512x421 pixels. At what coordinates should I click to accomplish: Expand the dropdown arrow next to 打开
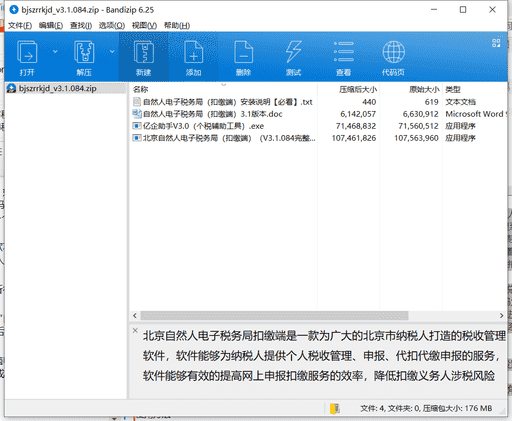coord(55,51)
